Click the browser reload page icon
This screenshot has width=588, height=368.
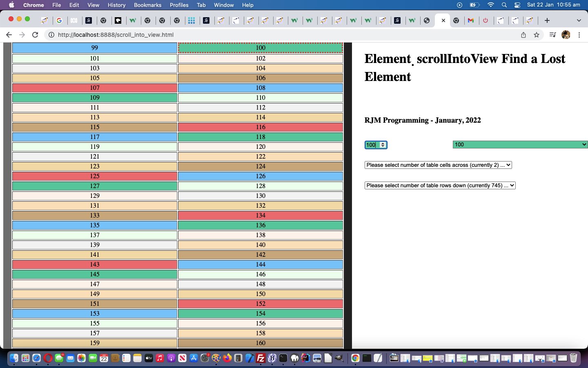(35, 35)
